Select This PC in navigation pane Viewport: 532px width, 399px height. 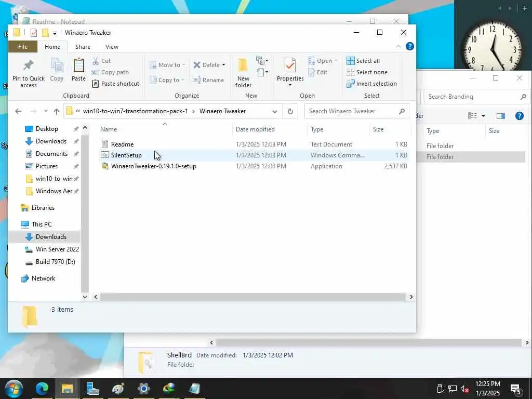pyautogui.click(x=42, y=224)
